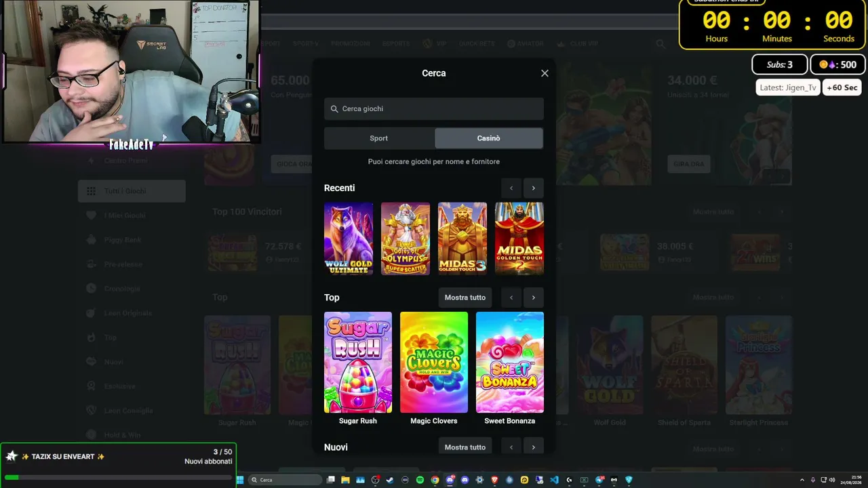The width and height of the screenshot is (868, 488).
Task: Switch to Google Chrome on the taskbar
Action: coord(435,480)
